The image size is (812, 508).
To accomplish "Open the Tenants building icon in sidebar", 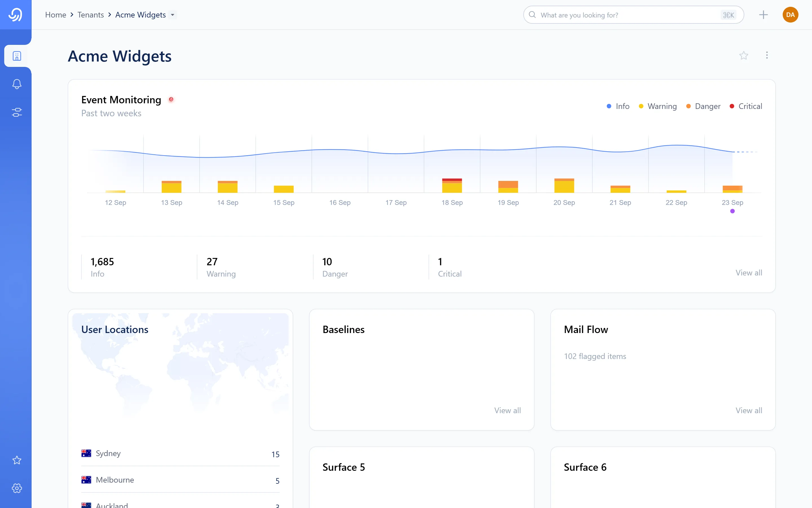I will [17, 56].
